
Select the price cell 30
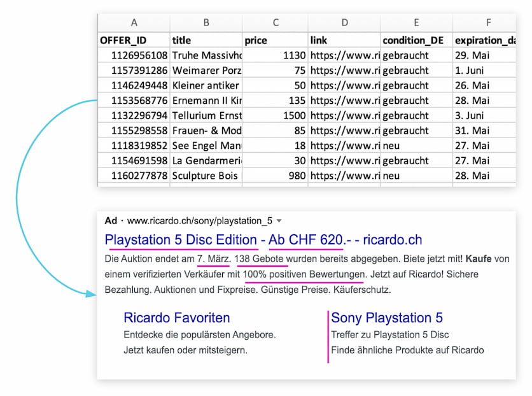coord(276,160)
